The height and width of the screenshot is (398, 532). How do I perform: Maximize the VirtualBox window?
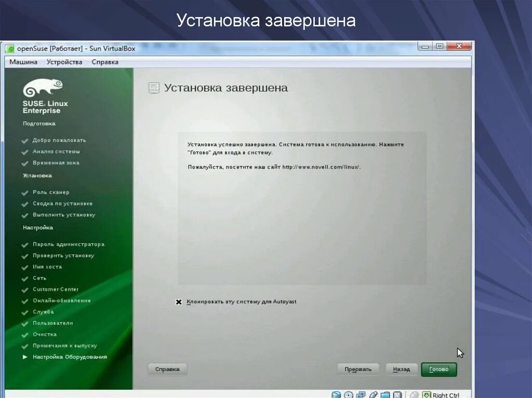tap(440, 47)
